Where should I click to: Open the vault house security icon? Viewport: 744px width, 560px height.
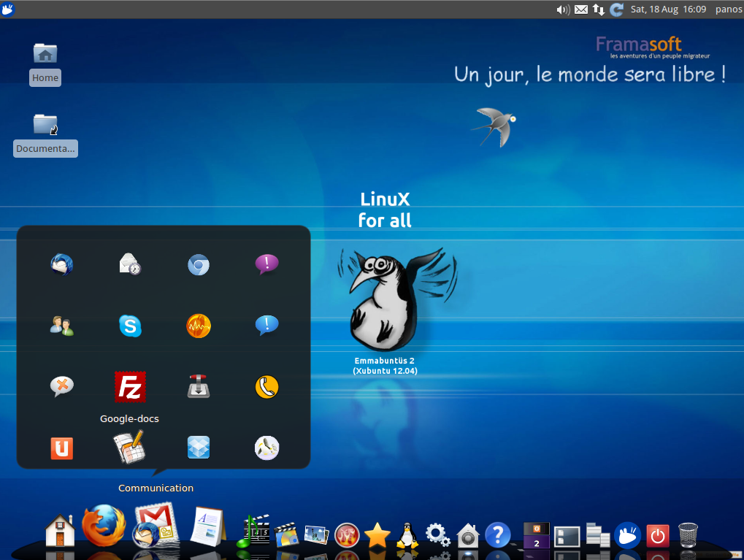click(x=468, y=535)
